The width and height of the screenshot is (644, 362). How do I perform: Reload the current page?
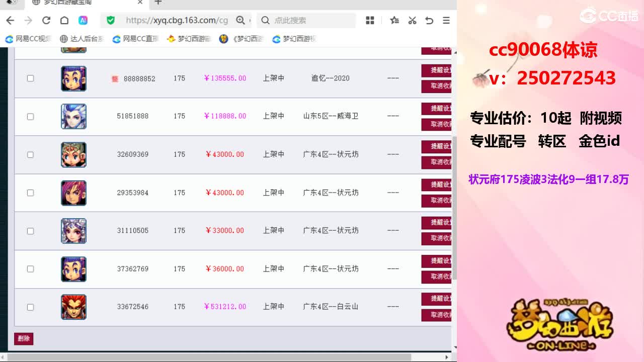[46, 20]
